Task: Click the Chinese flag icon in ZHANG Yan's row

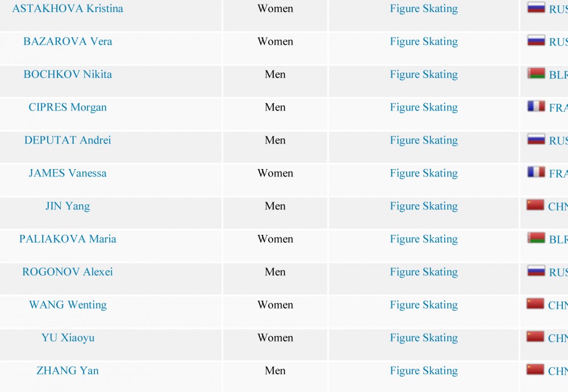Action: 536,369
